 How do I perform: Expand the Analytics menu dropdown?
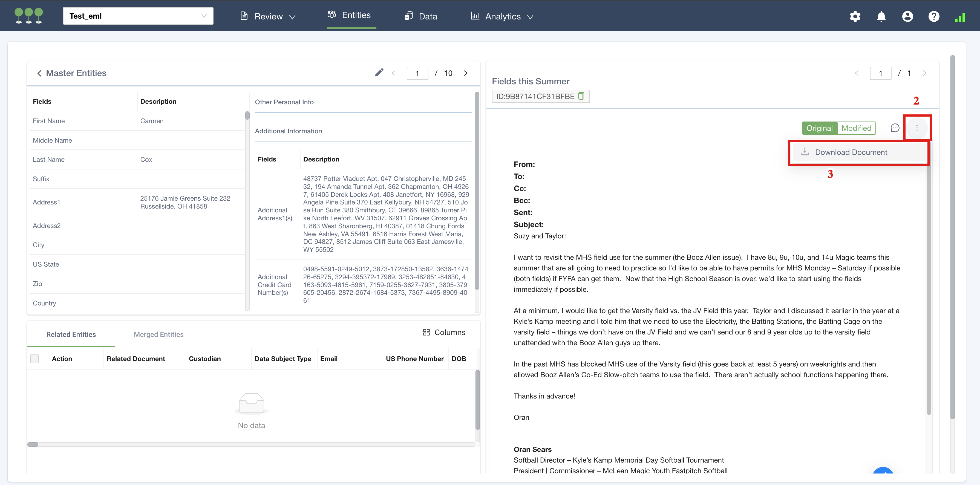(502, 16)
